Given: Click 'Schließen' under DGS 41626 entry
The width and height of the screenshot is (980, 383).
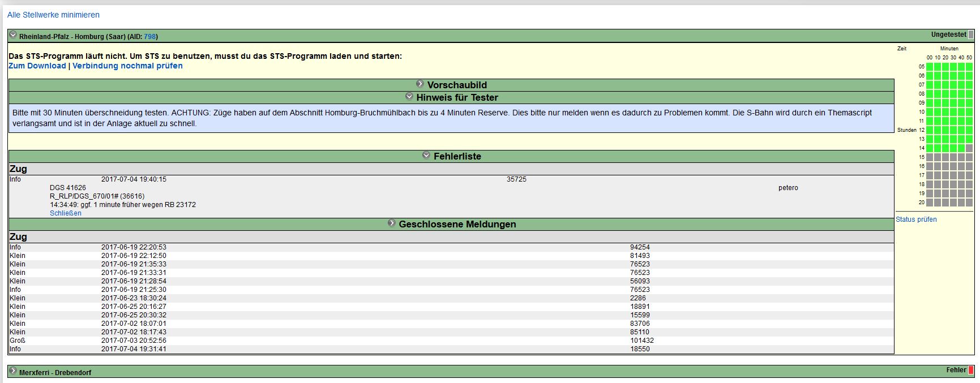Looking at the screenshot, I should coord(66,213).
